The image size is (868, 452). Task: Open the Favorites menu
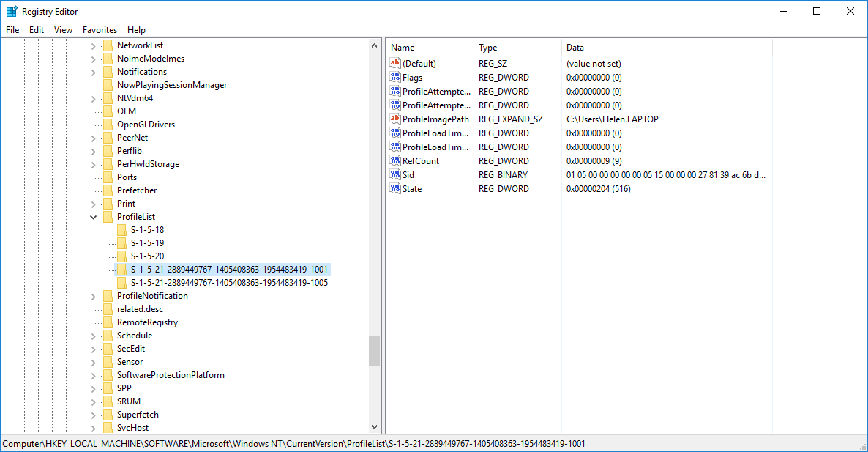coord(100,30)
